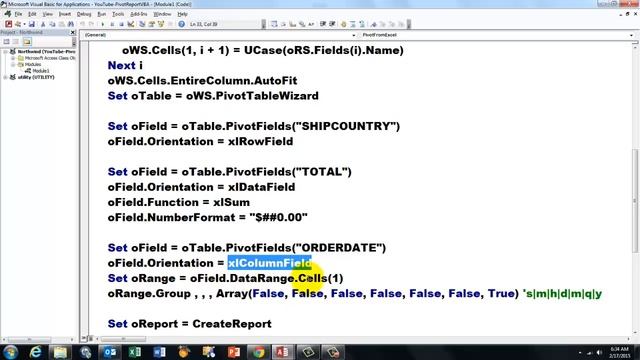
Task: Select the Modules folder label
Action: pyautogui.click(x=33, y=64)
